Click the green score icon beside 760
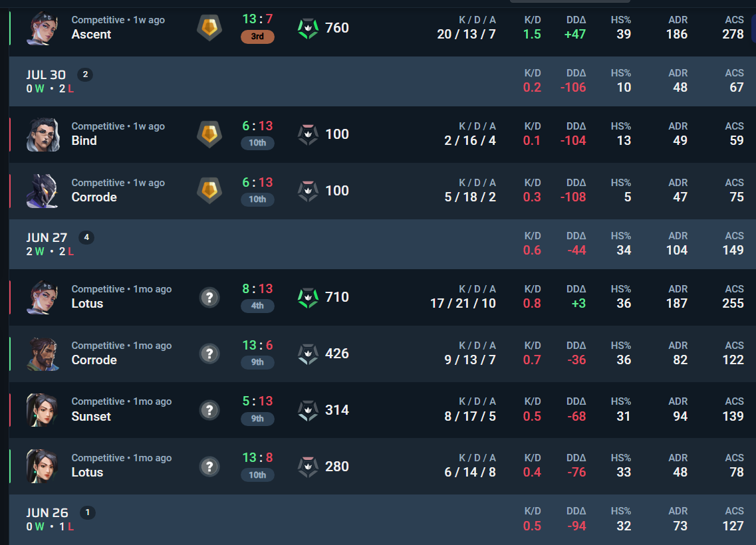 308,29
